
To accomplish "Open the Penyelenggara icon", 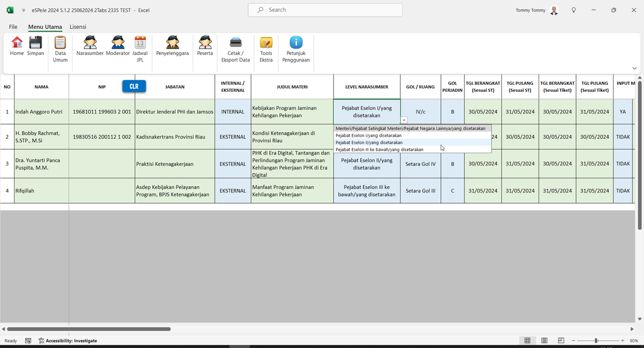I will (x=172, y=43).
